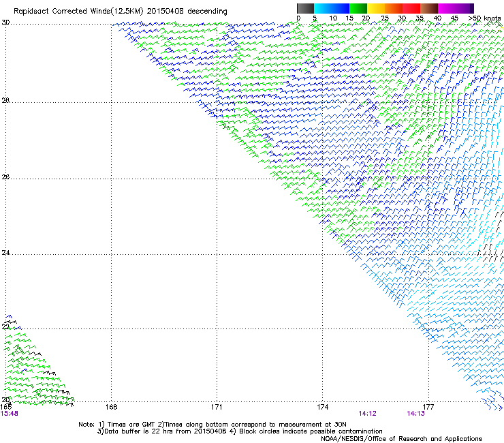Screen dimensions: 504x443
Task: Click the map title 'Rapidsact Corrected Winds(12.5KM)'
Action: click(x=78, y=12)
